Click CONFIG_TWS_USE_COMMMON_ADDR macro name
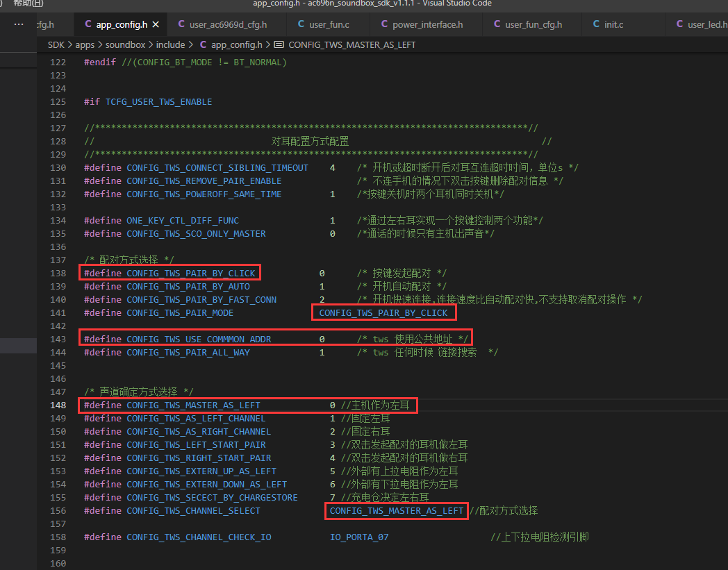The width and height of the screenshot is (728, 570). click(199, 340)
